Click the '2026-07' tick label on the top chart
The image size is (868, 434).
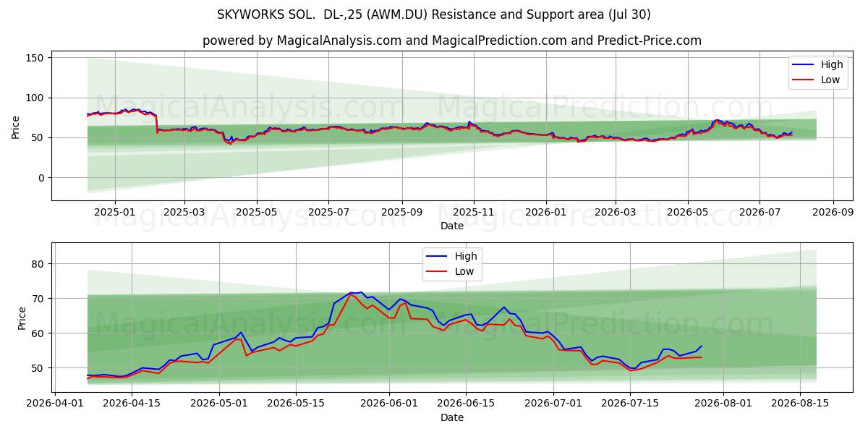point(760,212)
